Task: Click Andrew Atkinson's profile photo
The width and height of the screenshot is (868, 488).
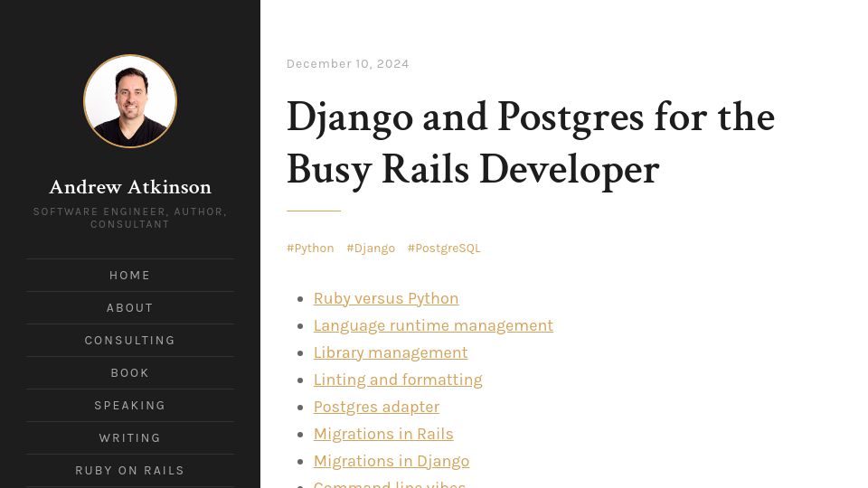Action: (x=130, y=101)
